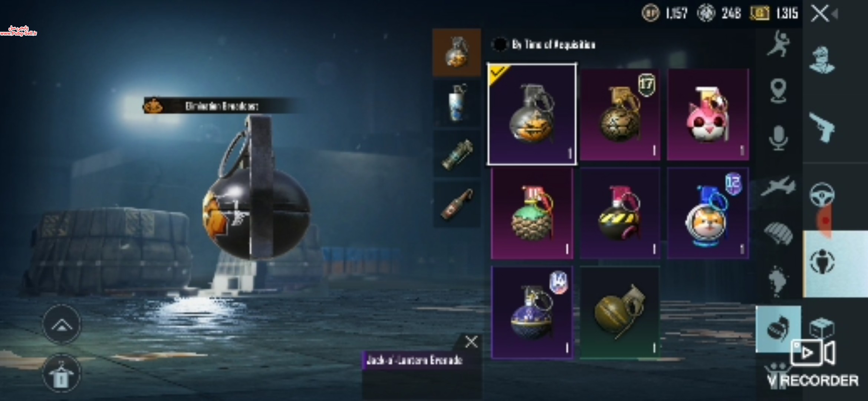Open the wardrobe hanger button
The width and height of the screenshot is (868, 401).
coord(62,374)
